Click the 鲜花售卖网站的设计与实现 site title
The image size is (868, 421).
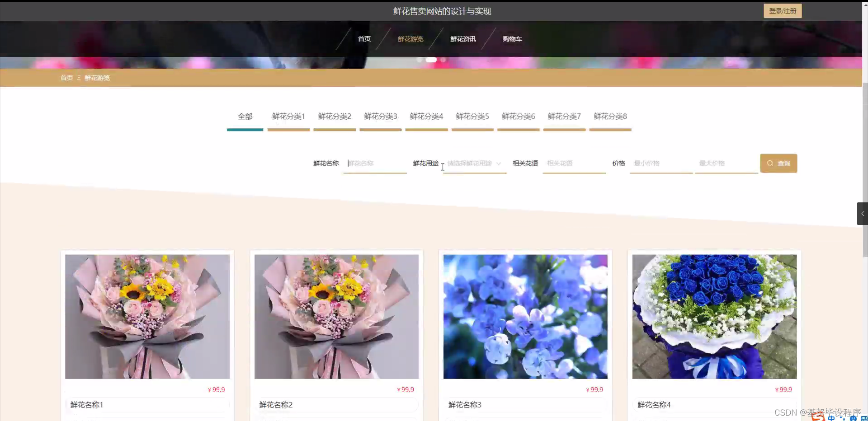pyautogui.click(x=442, y=11)
